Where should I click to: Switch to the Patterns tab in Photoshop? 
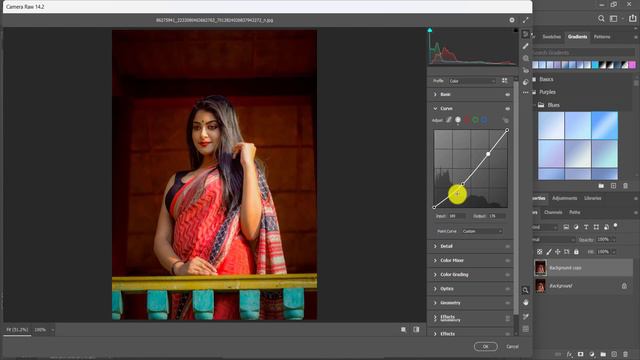[602, 37]
